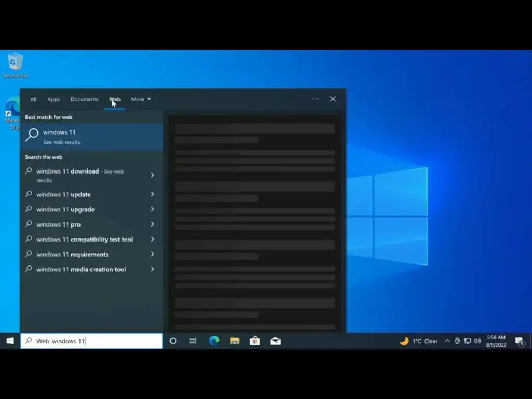This screenshot has width=532, height=399.
Task: Expand chevron for 'windows 11 requirements'
Action: (x=152, y=254)
